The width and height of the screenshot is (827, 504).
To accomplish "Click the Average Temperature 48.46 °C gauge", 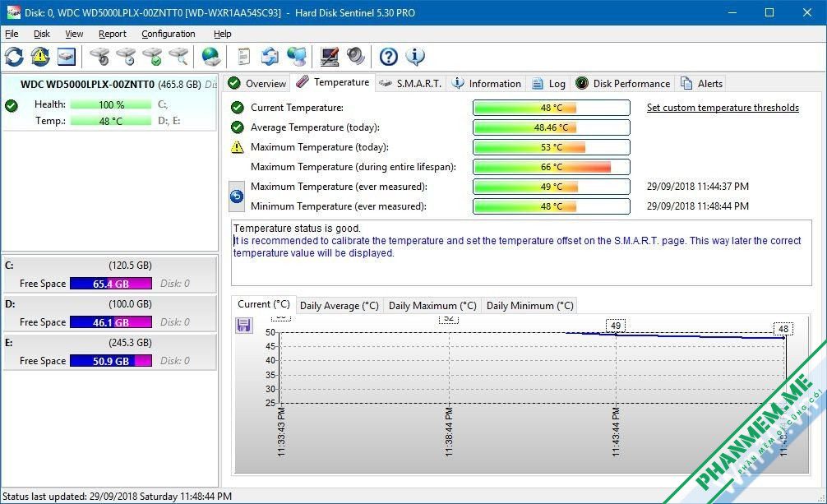I will coord(551,127).
